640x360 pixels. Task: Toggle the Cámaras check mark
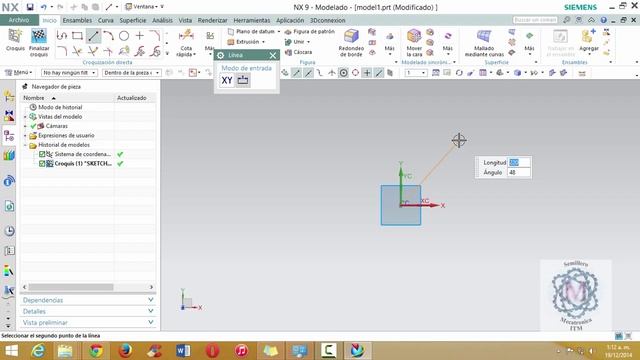click(x=33, y=126)
